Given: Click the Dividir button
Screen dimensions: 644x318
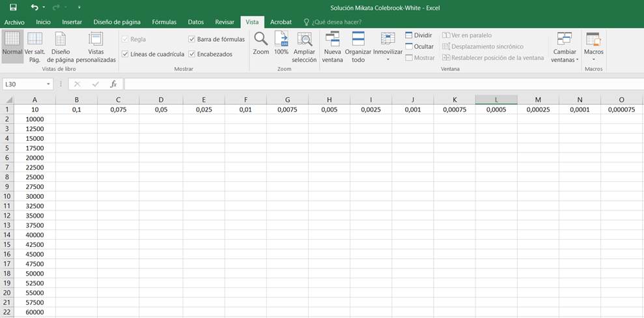Looking at the screenshot, I should click(419, 35).
